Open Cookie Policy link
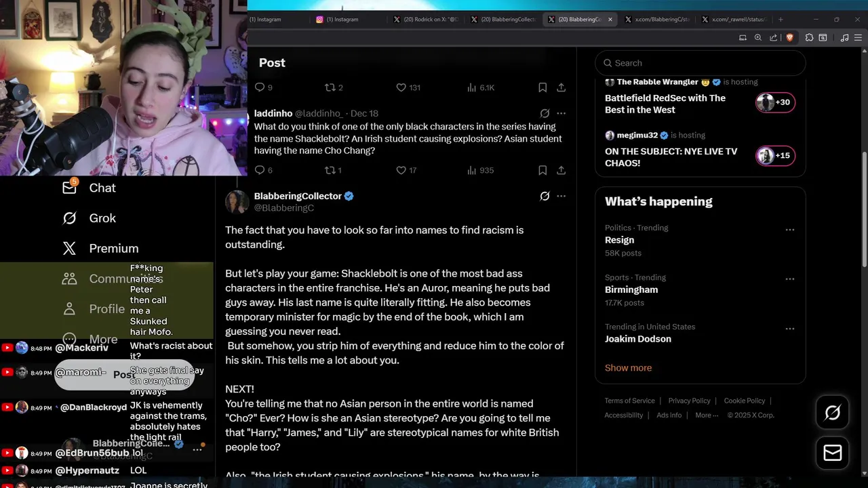This screenshot has width=868, height=488. [744, 401]
